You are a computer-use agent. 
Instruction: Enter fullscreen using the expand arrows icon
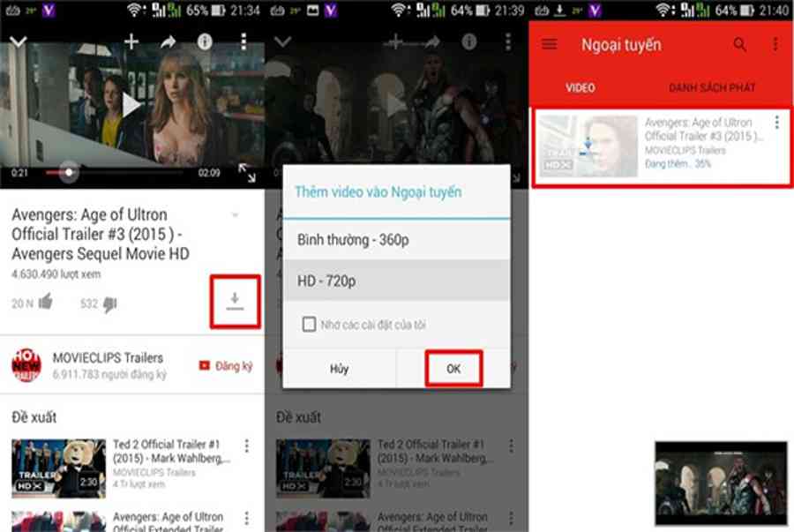click(247, 174)
